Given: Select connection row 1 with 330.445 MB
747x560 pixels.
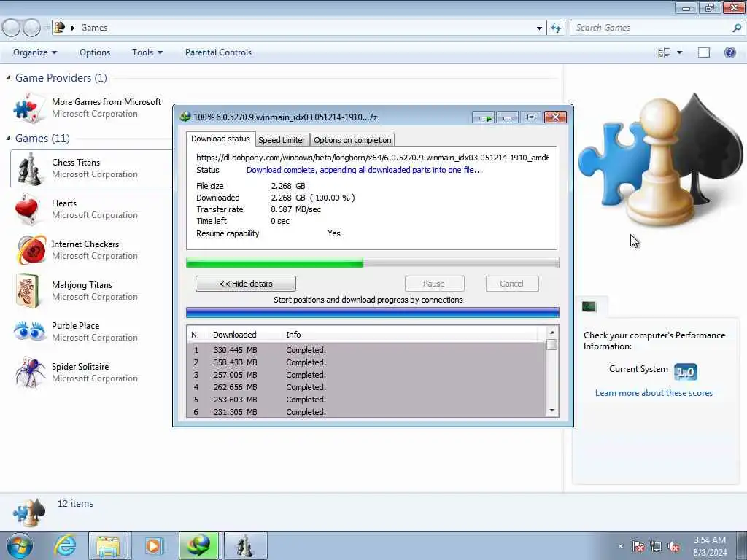Looking at the screenshot, I should click(x=367, y=350).
